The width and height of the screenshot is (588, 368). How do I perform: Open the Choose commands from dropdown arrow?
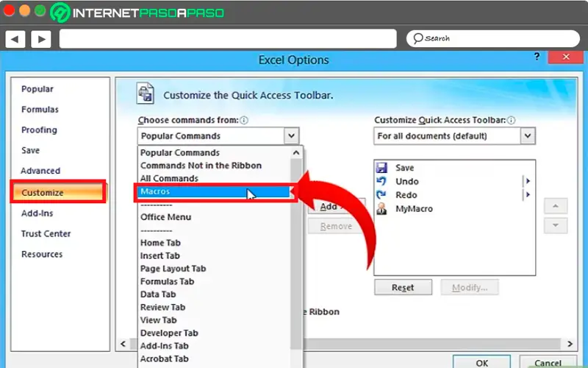click(x=291, y=136)
